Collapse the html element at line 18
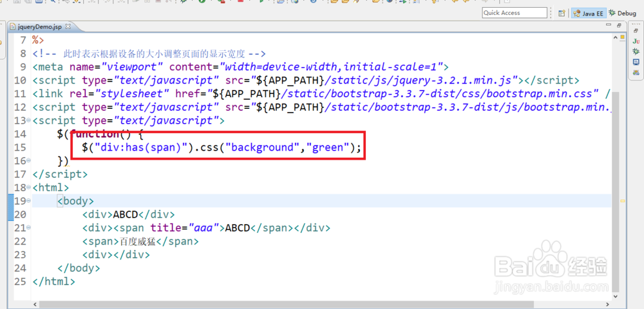The image size is (644, 309). 28,187
